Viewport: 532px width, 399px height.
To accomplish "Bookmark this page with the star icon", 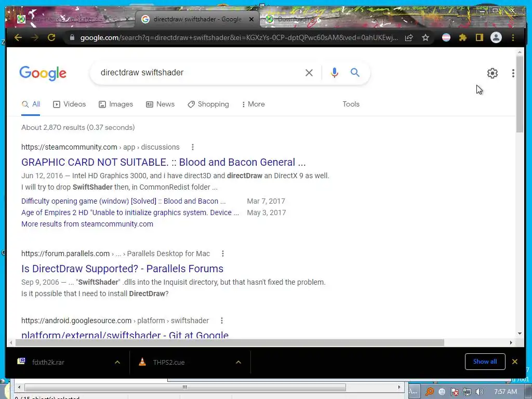I will click(425, 37).
